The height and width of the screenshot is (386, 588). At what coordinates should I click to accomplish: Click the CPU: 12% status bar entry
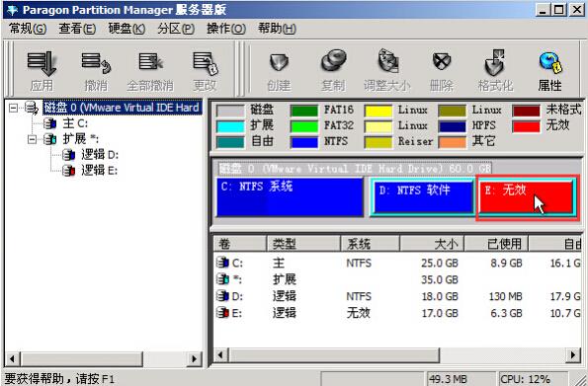click(534, 378)
